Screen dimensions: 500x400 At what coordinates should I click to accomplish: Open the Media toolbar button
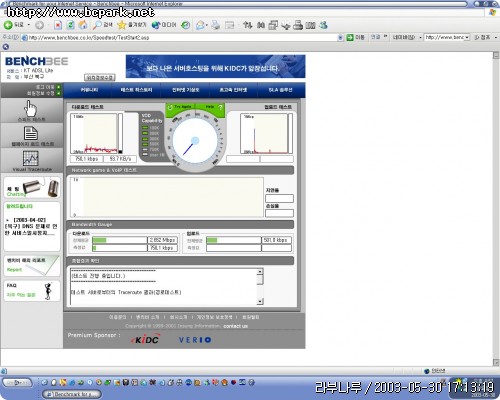[x=163, y=25]
